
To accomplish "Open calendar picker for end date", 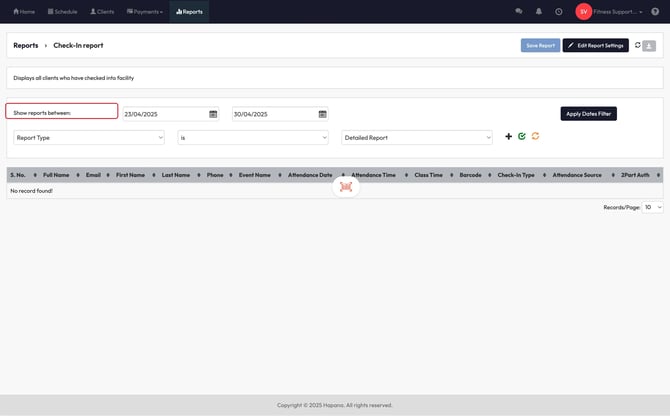I will (x=322, y=114).
